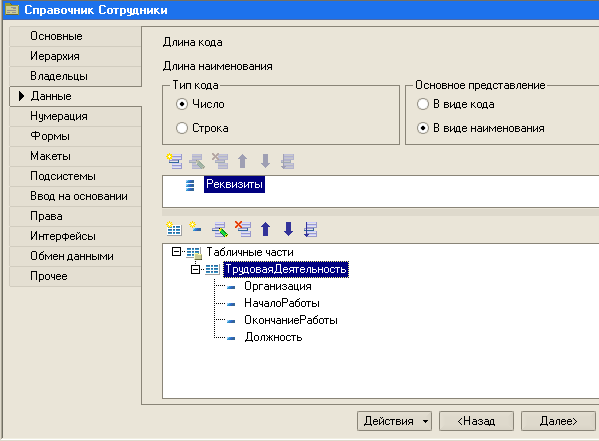Collapse the Табличные части node
This screenshot has height=441, width=599.
(x=176, y=251)
